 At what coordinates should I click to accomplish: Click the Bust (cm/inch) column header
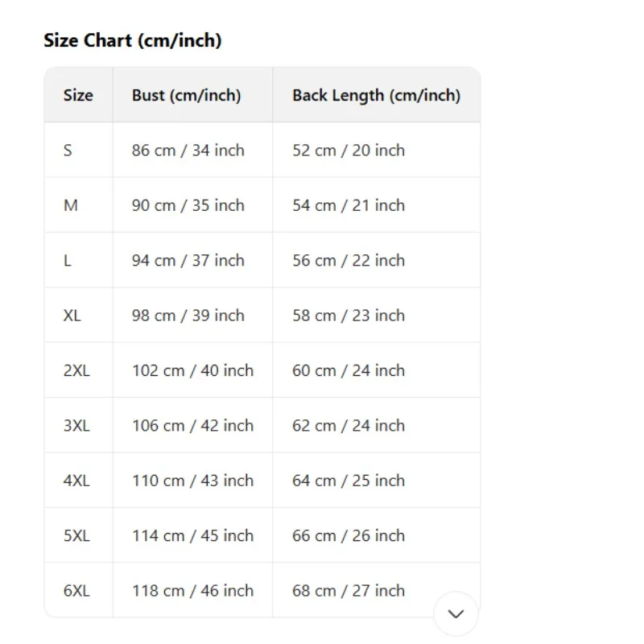(186, 95)
